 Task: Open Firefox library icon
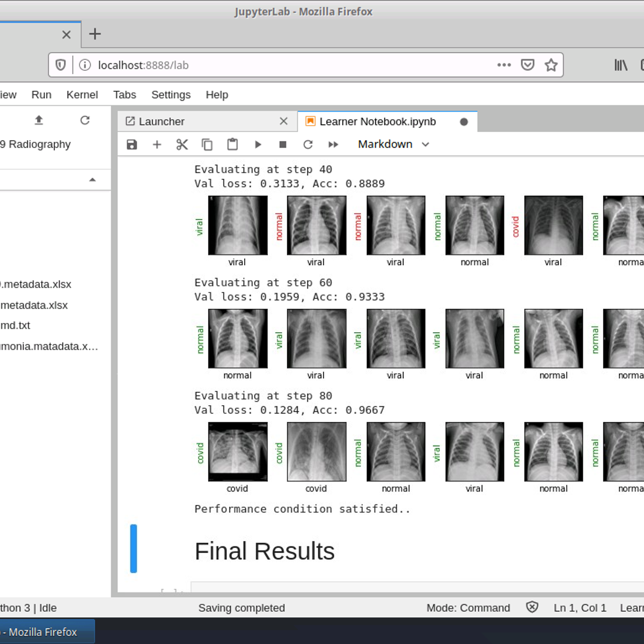tap(621, 65)
